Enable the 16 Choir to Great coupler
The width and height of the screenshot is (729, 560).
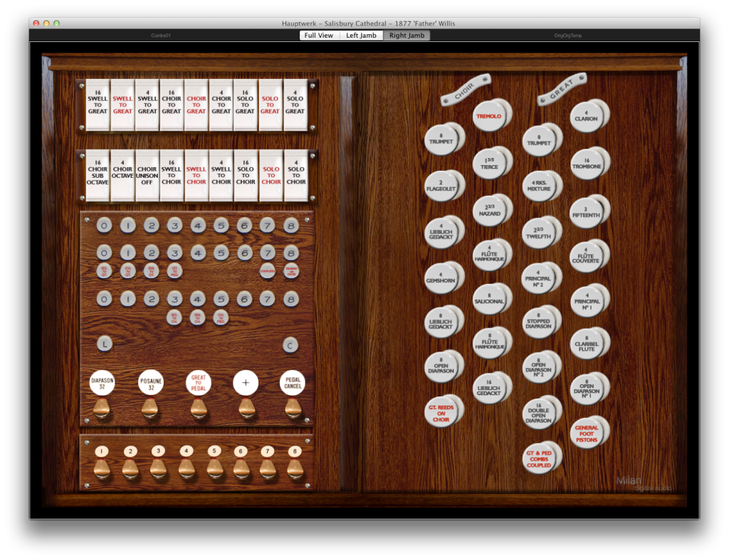point(172,105)
